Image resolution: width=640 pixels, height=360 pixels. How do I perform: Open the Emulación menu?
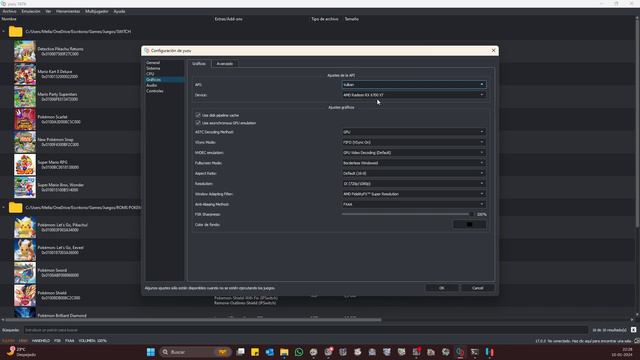click(x=31, y=11)
